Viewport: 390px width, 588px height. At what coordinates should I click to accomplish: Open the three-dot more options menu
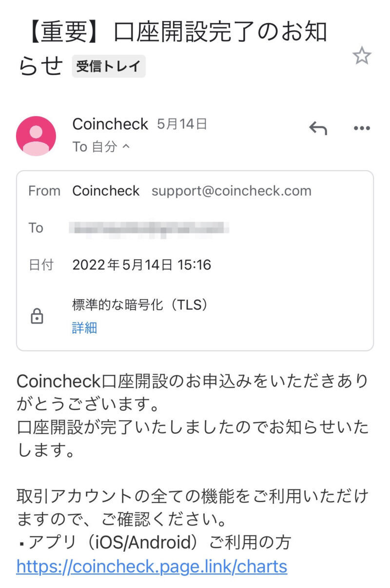pos(362,128)
